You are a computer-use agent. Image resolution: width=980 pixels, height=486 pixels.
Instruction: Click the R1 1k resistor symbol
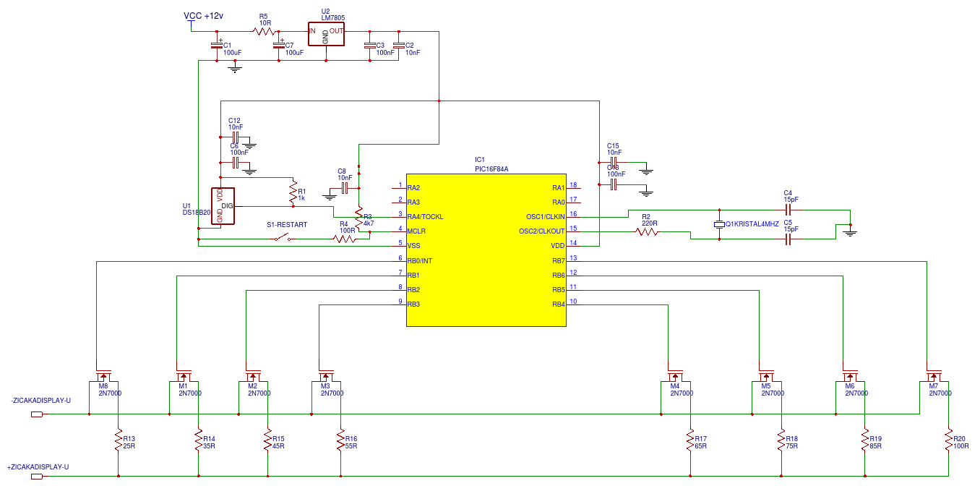[293, 193]
